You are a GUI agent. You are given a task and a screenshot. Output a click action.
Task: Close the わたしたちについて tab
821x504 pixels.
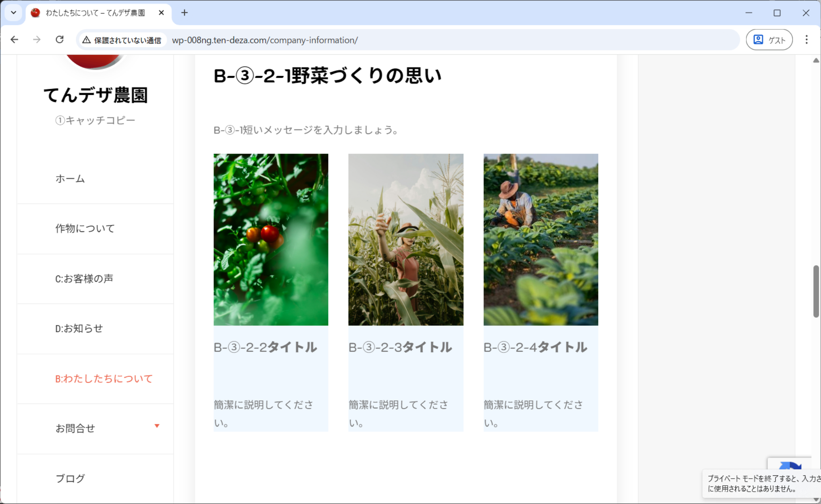pyautogui.click(x=161, y=13)
